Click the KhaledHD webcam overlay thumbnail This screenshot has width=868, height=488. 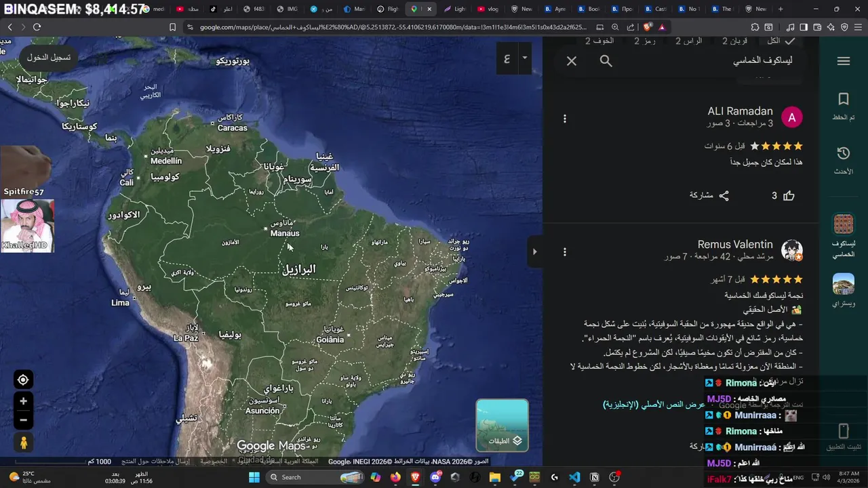27,225
